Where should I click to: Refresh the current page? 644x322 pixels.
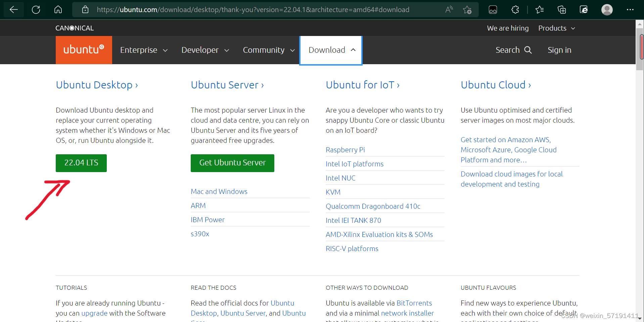pos(36,9)
